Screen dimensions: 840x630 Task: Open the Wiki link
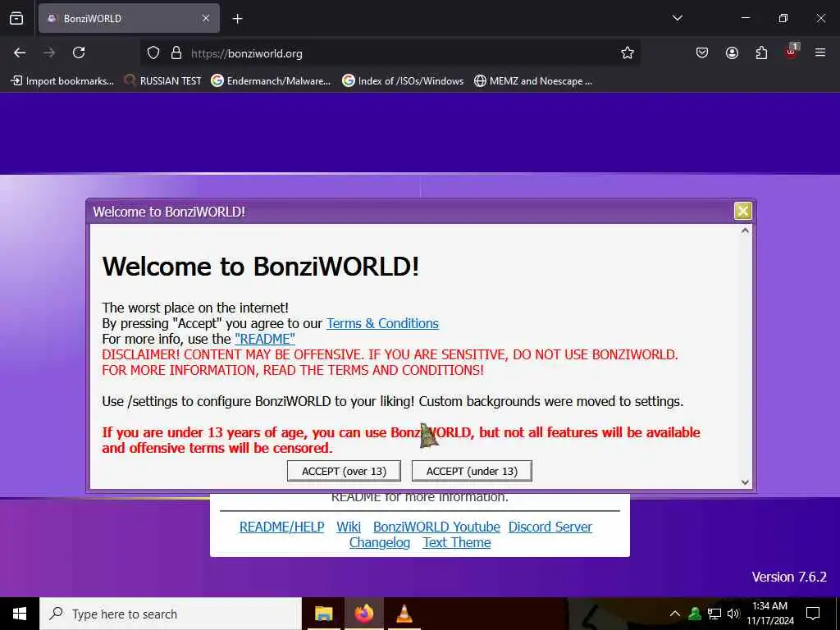[x=349, y=527]
